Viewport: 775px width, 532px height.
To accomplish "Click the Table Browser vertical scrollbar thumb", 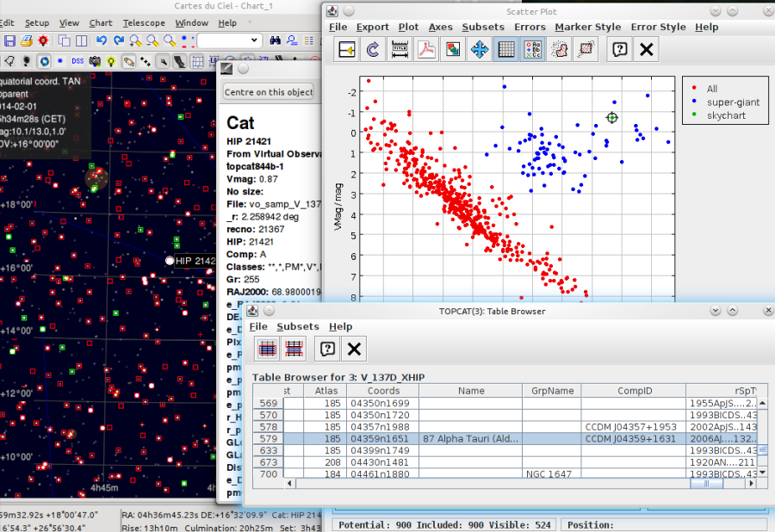I will pyautogui.click(x=763, y=450).
